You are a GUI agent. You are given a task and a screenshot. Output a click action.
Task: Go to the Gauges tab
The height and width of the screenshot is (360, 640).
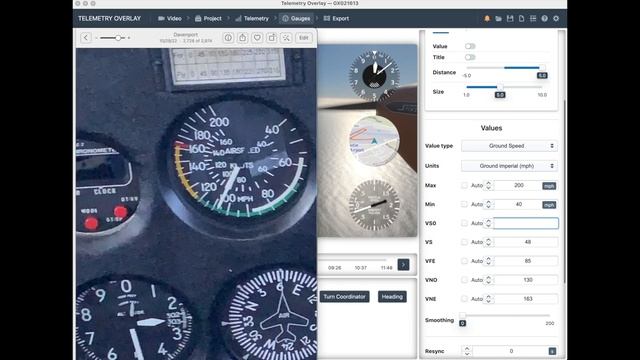296,18
